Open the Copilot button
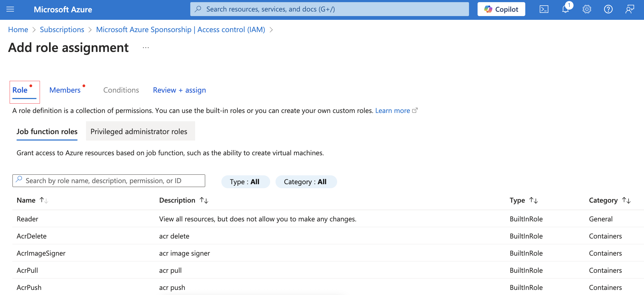Viewport: 644px width, 295px height. [501, 9]
